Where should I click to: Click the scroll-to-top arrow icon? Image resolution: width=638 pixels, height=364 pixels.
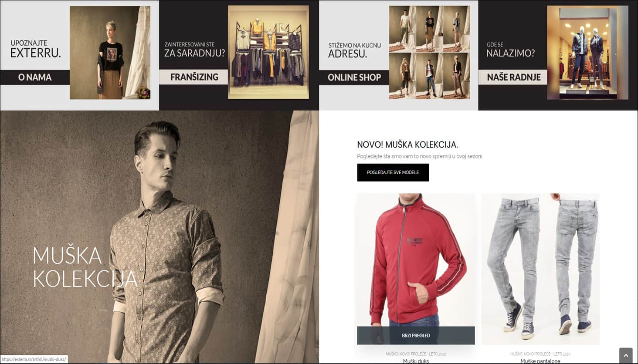[x=626, y=355]
